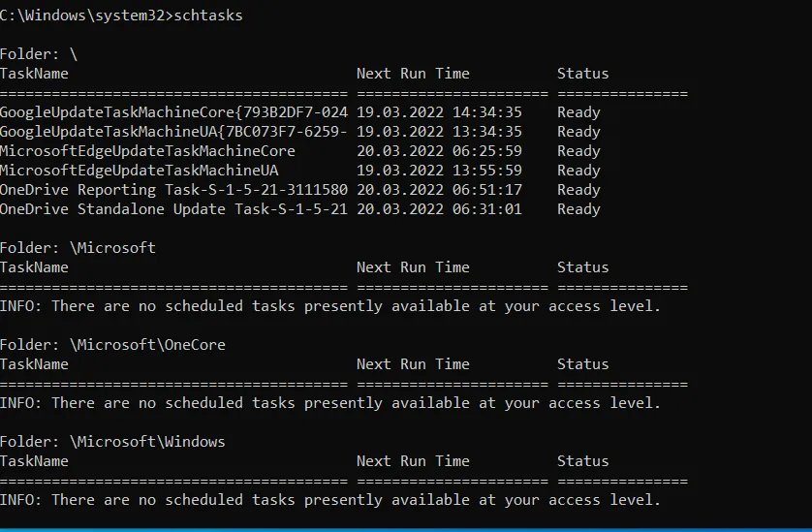Image resolution: width=812 pixels, height=532 pixels.
Task: Click next run time 19.03.2022 14:34:35
Action: (x=439, y=112)
